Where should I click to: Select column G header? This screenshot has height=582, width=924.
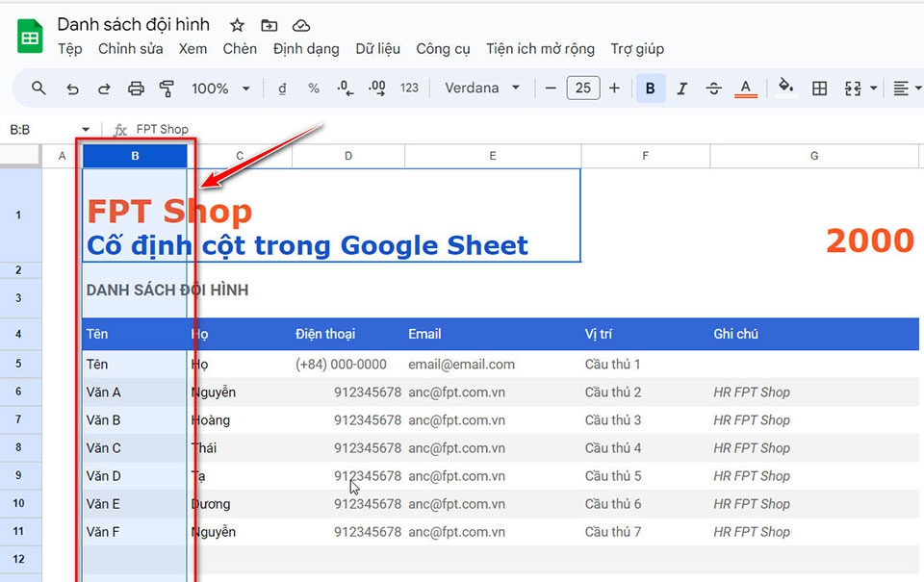pos(814,156)
